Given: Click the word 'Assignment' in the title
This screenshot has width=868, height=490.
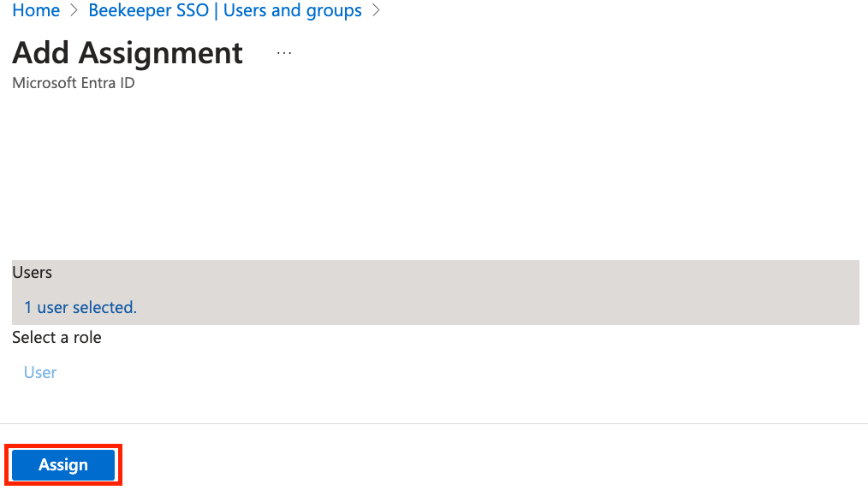Looking at the screenshot, I should [x=161, y=54].
